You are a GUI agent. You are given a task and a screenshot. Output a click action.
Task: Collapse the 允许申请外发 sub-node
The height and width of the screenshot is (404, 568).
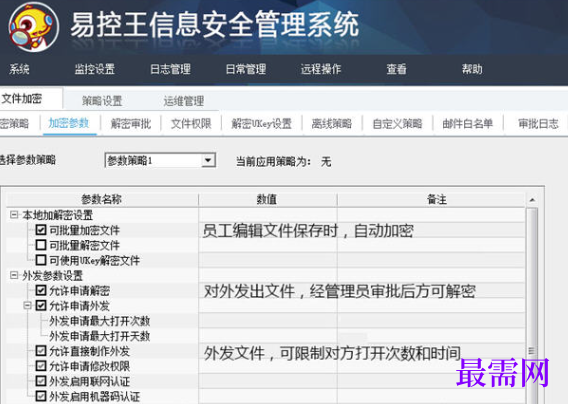point(28,305)
